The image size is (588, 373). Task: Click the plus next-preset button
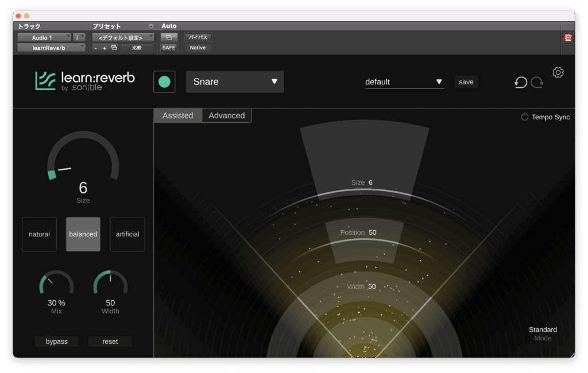pyautogui.click(x=105, y=48)
